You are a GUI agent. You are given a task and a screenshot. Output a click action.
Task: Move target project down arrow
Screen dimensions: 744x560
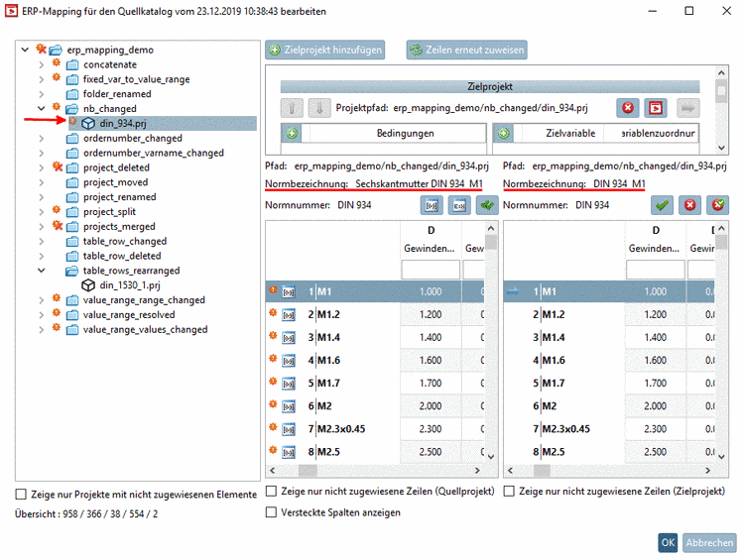(x=319, y=108)
